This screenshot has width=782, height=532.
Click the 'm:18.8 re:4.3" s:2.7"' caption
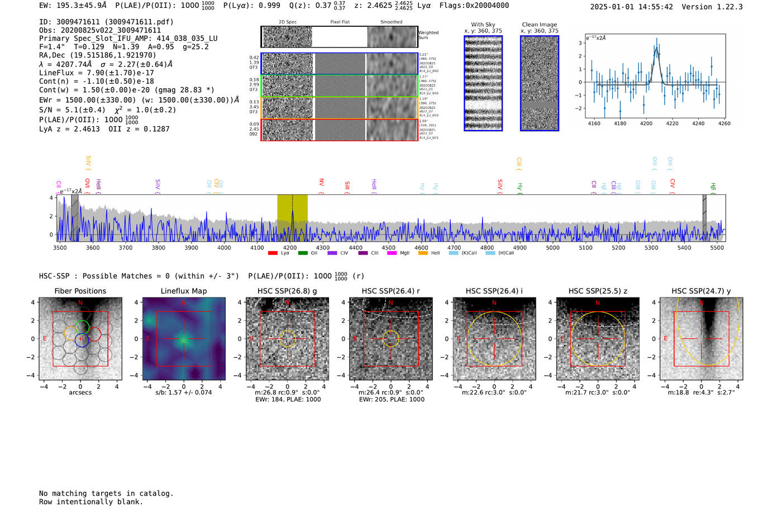coord(702,392)
